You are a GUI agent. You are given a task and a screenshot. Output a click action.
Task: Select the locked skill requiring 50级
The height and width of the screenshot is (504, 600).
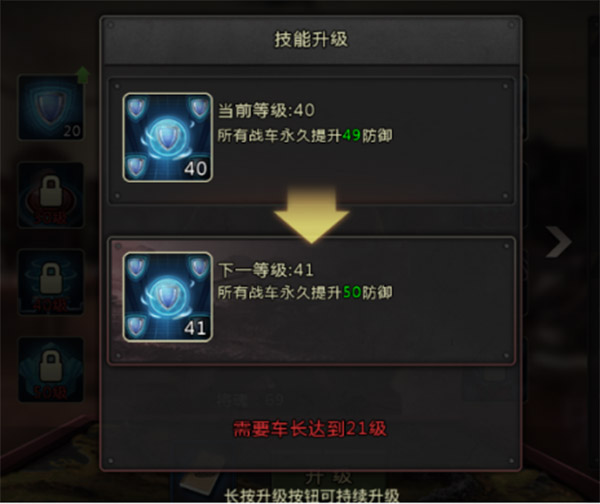coord(51,370)
